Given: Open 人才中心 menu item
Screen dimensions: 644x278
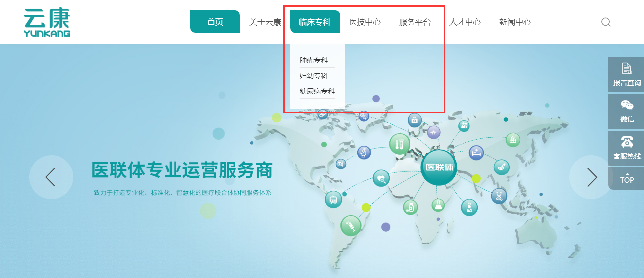Looking at the screenshot, I should 465,22.
